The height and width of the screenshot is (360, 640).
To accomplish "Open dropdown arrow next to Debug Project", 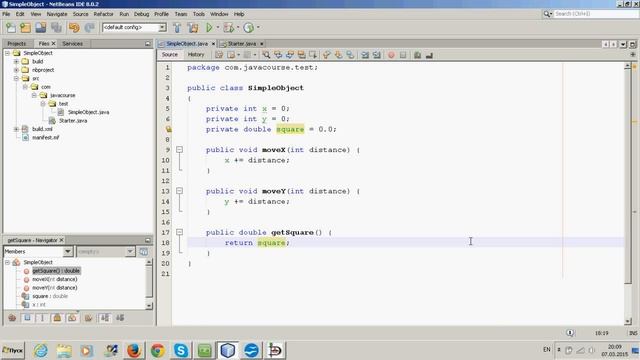I will pos(238,27).
